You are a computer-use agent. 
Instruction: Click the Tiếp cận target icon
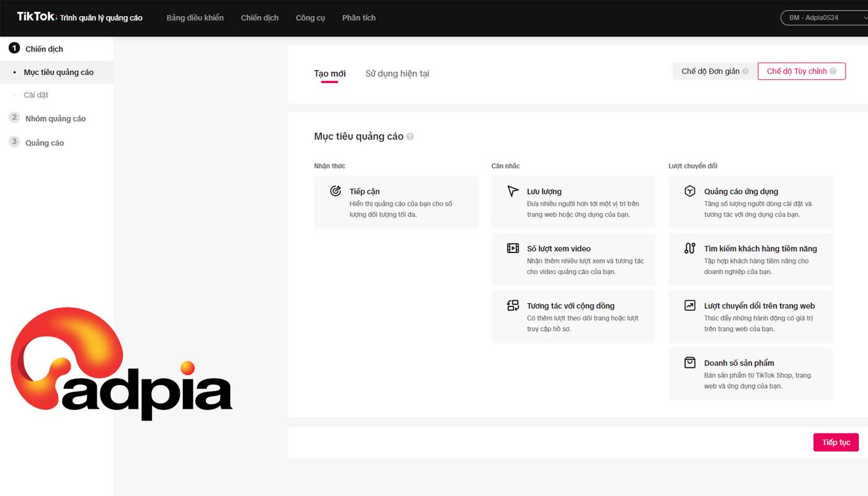click(335, 191)
